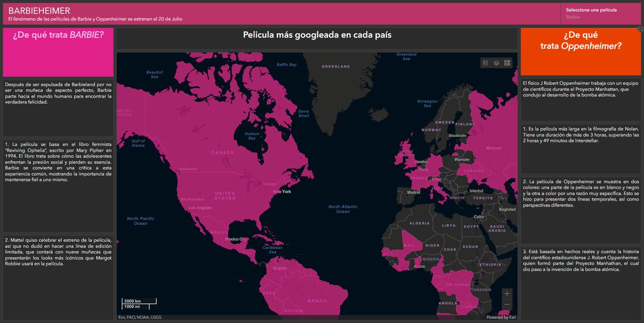The image size is (644, 323).
Task: Click the 'basada en hechos reales' fact
Action: click(x=581, y=260)
